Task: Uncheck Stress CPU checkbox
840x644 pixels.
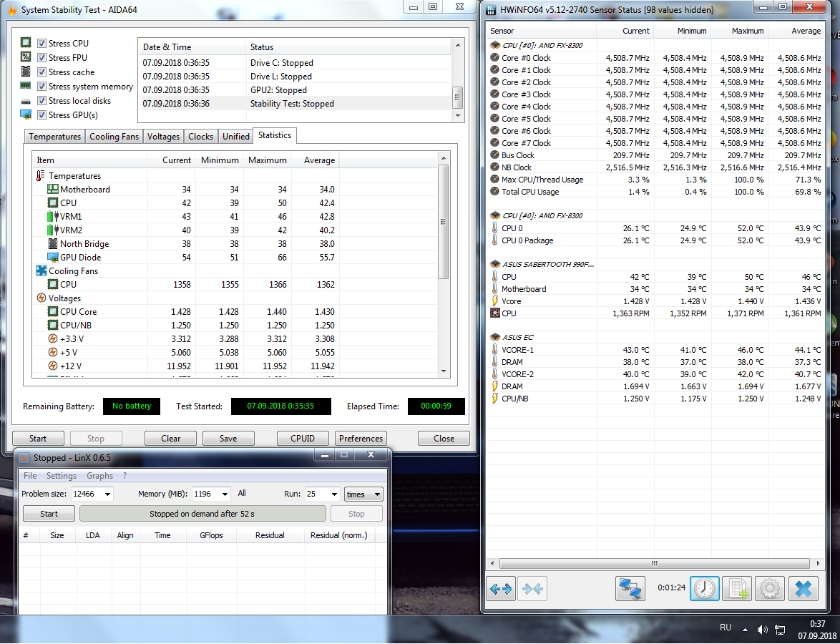Action: point(41,43)
